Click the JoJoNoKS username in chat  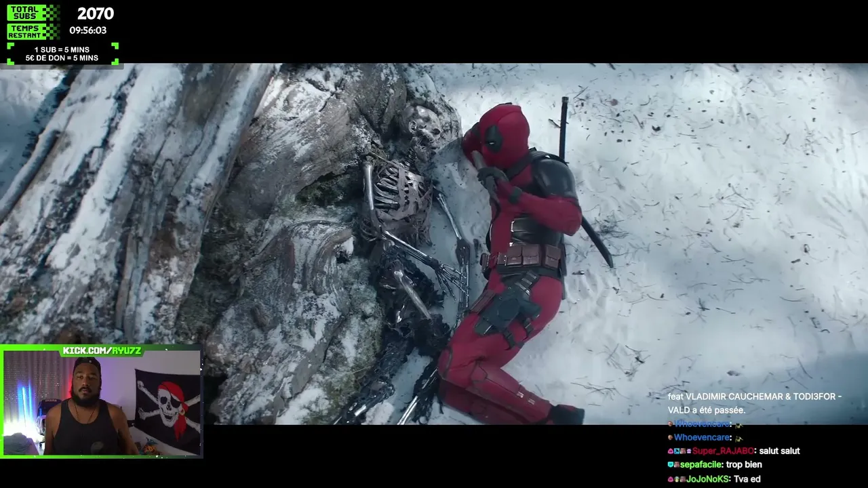[707, 479]
